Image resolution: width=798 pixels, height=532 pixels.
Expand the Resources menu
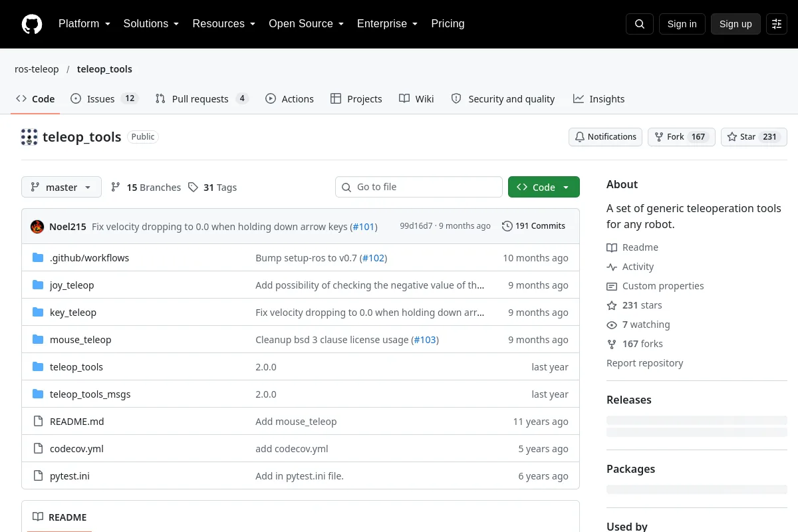point(224,23)
